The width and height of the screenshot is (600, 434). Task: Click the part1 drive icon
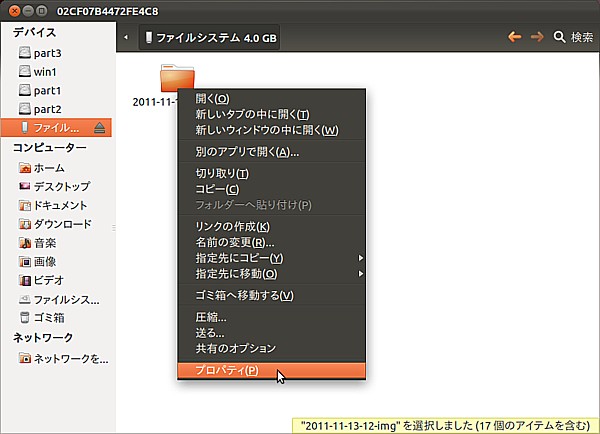(24, 90)
